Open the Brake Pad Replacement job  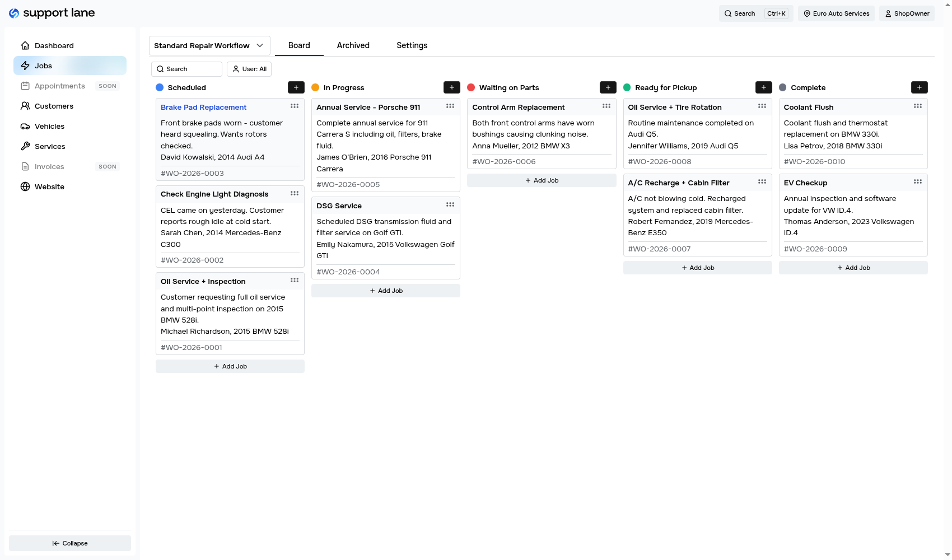point(203,107)
